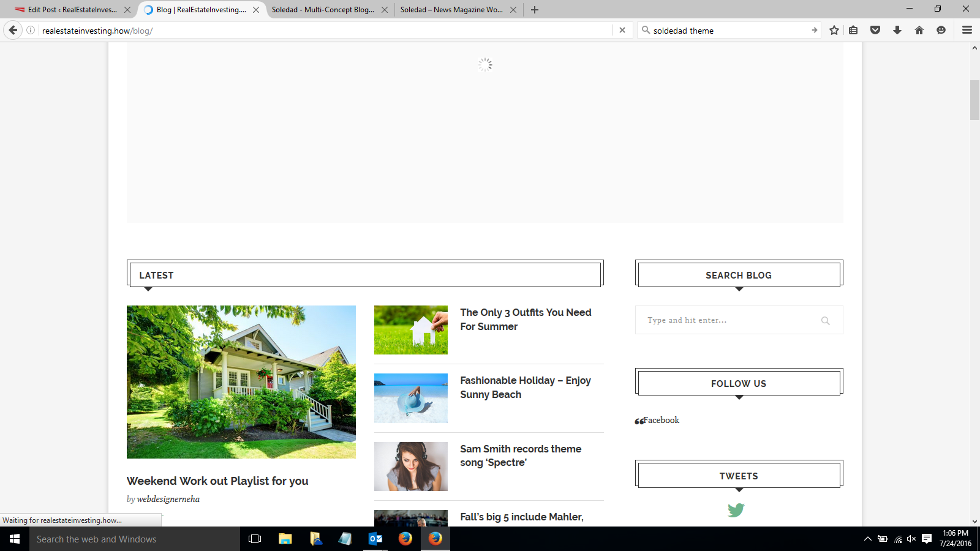
Task: Click the muted volume tray icon
Action: pyautogui.click(x=911, y=539)
